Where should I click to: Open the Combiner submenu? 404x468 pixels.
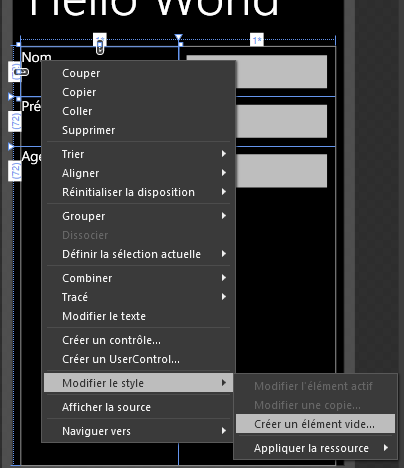138,278
